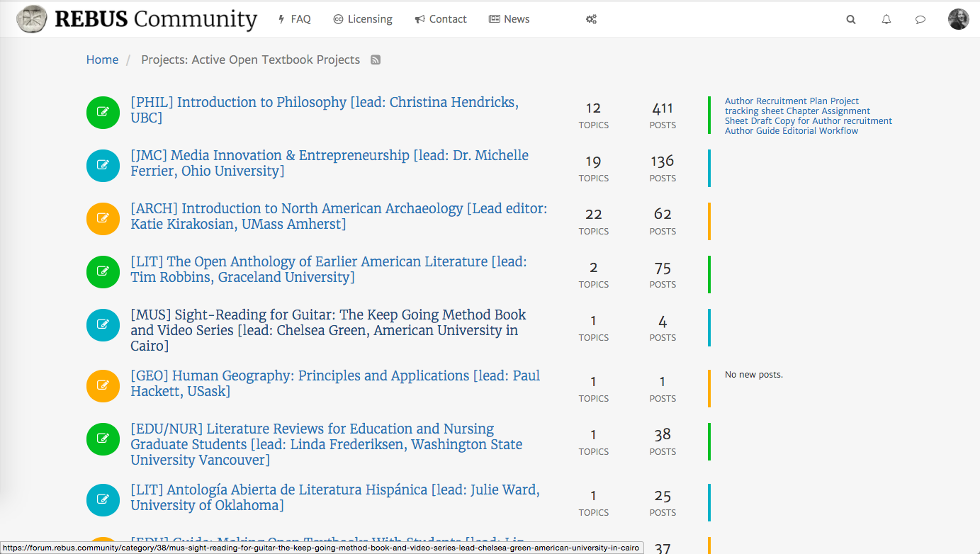980x554 pixels.
Task: Open the notifications bell icon
Action: (886, 20)
